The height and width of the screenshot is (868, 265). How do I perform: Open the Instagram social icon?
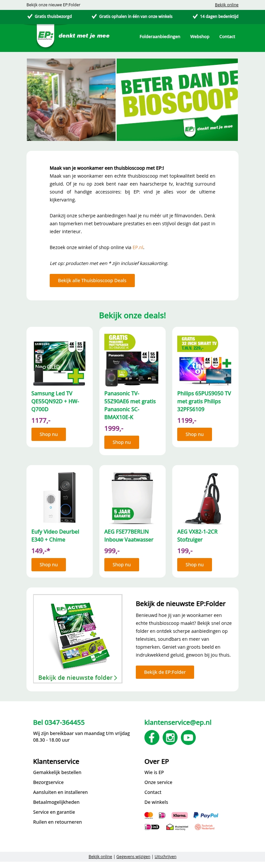pos(170,737)
